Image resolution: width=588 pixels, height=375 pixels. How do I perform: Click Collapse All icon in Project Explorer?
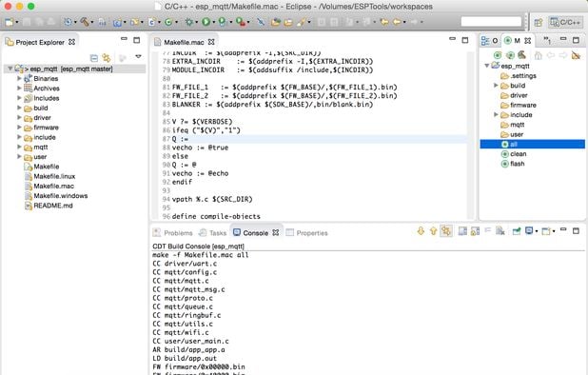(x=94, y=58)
